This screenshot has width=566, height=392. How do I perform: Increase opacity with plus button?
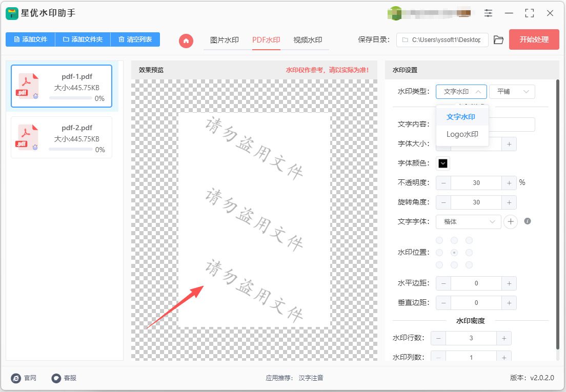509,183
